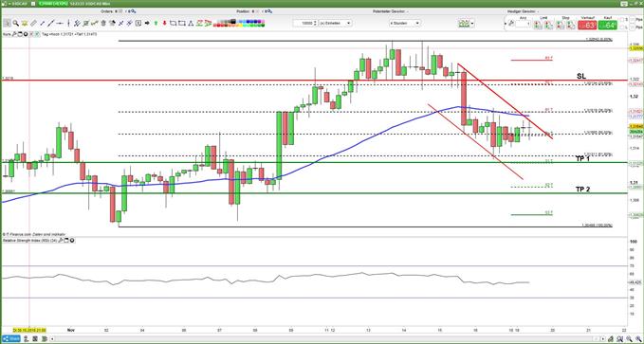The width and height of the screenshot is (644, 344).
Task: Select the horizontal line tool
Action: point(60,23)
